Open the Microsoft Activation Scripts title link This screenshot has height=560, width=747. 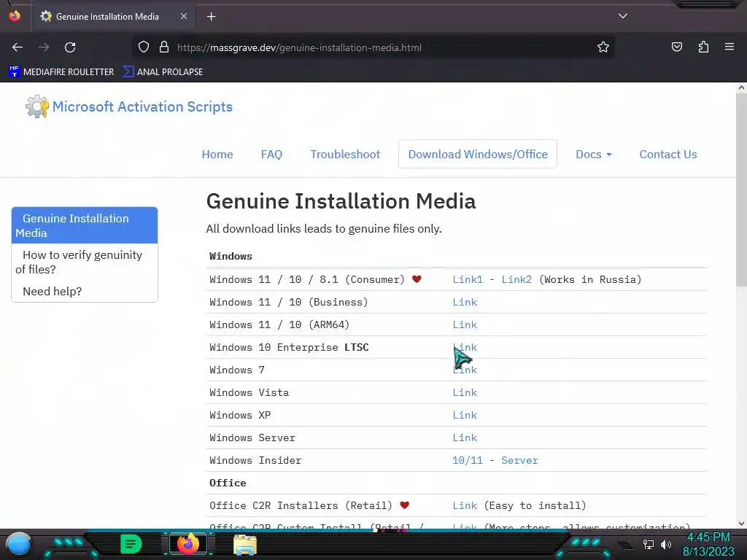(142, 106)
